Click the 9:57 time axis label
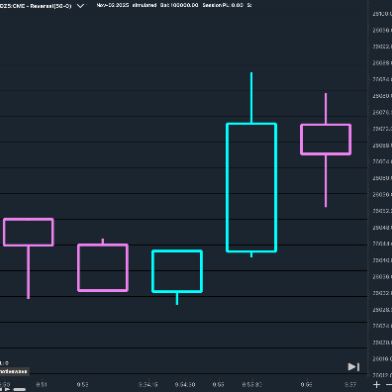 click(350, 385)
